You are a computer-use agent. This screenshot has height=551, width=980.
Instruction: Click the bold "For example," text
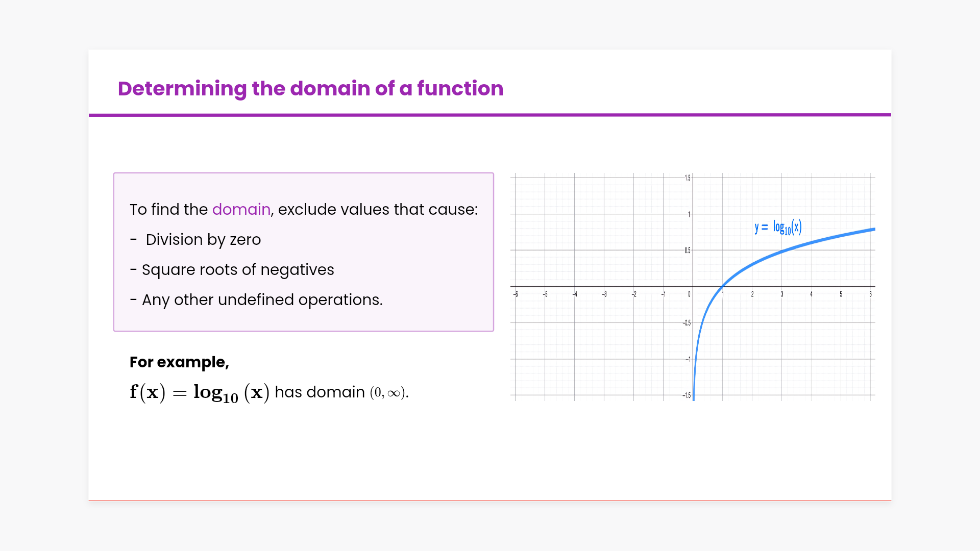179,362
